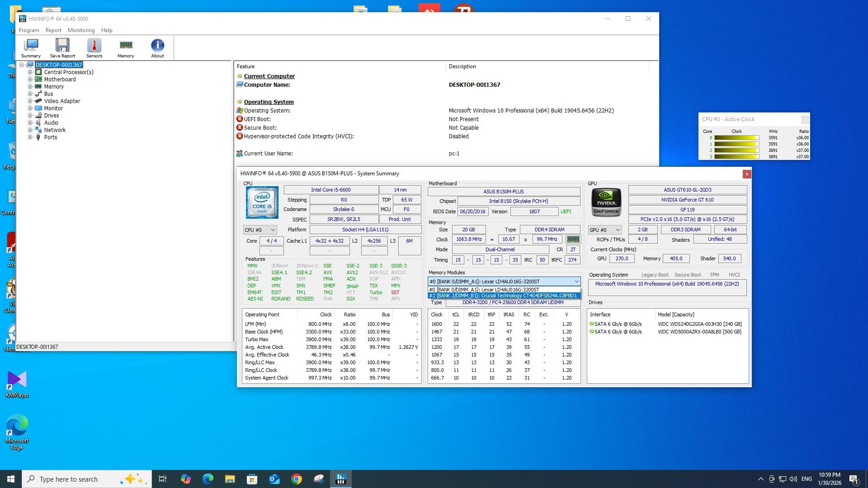Expand the Video Adapter tree node
Image resolution: width=868 pixels, height=488 pixels.
30,101
